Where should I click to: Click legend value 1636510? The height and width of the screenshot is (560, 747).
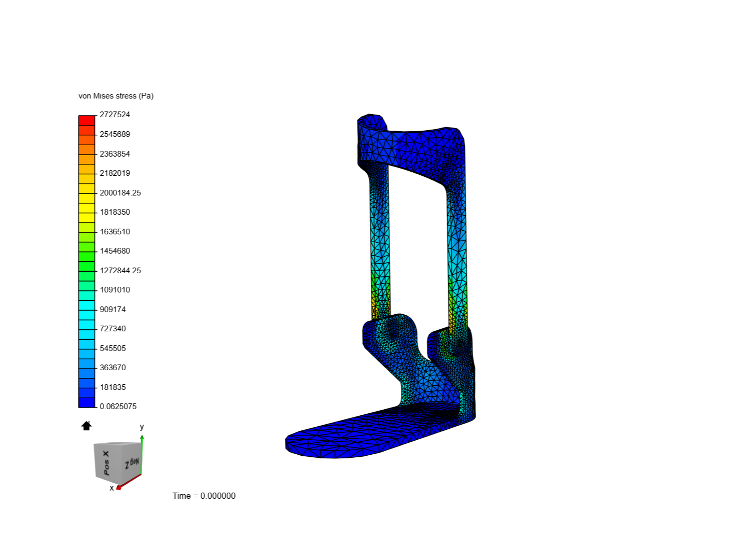point(115,231)
